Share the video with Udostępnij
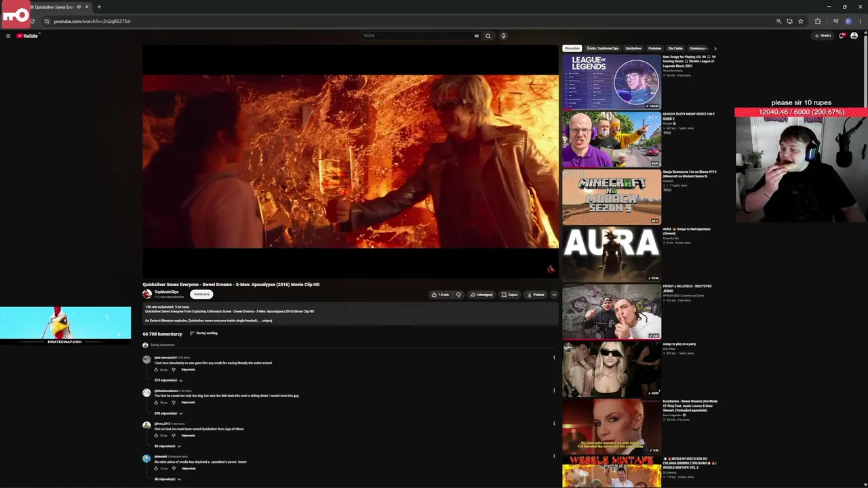The image size is (868, 488). 481,295
